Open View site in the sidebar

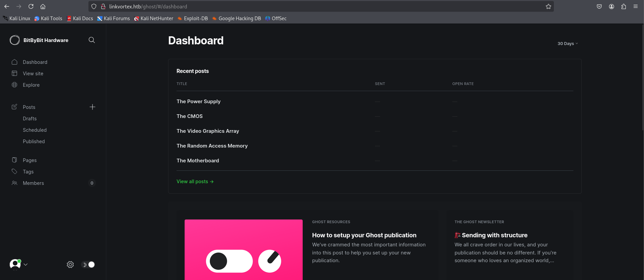(x=33, y=74)
